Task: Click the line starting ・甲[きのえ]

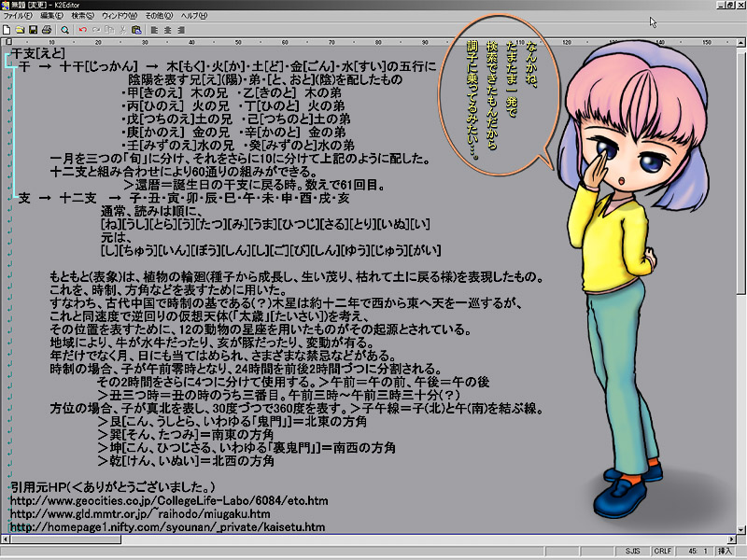Action: [x=231, y=92]
